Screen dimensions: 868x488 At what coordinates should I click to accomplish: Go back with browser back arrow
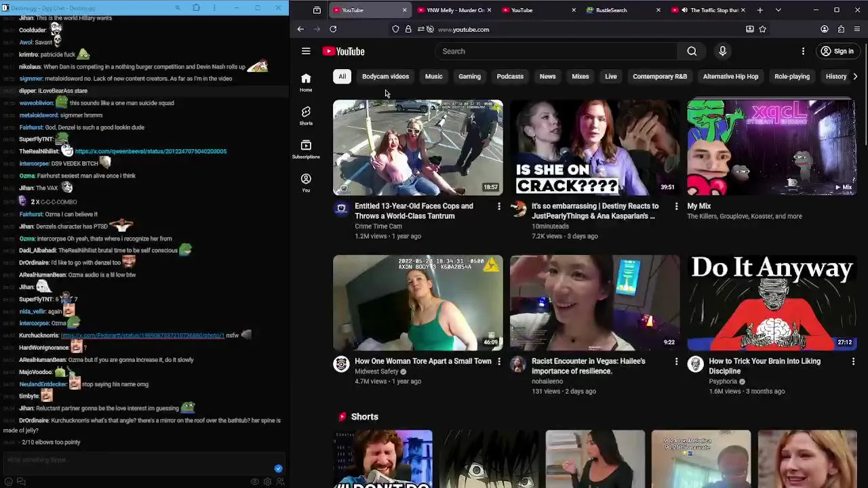click(x=300, y=29)
